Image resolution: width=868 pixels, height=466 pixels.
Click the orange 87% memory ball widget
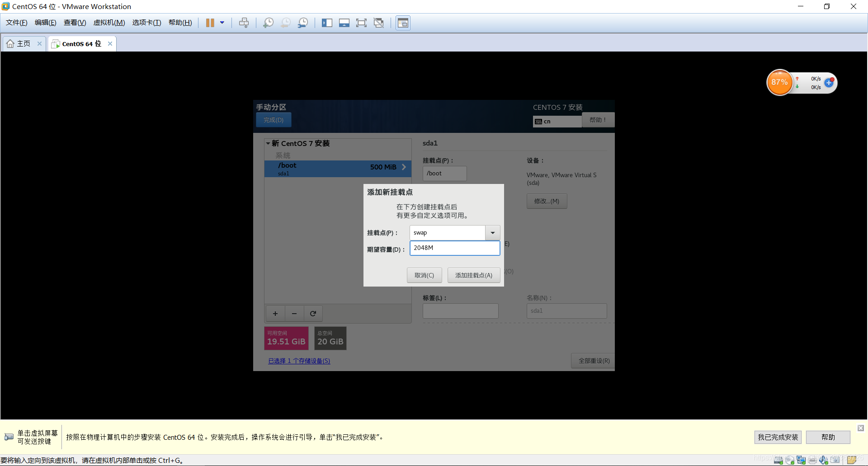click(x=779, y=82)
